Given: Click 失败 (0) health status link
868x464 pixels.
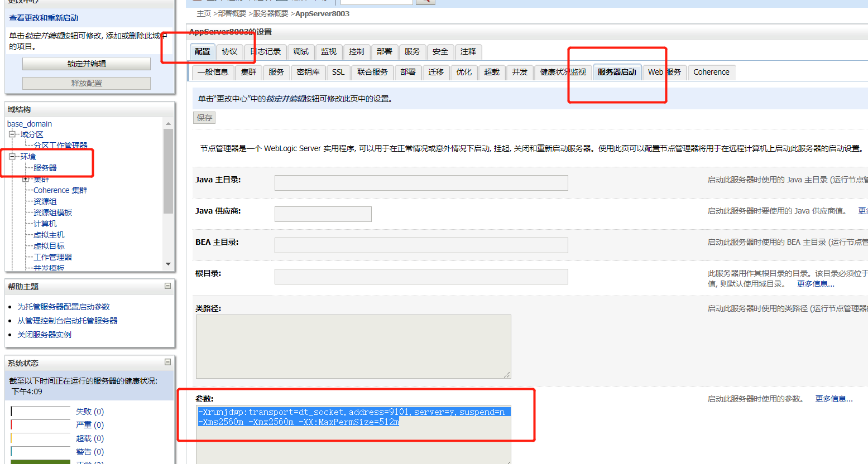Looking at the screenshot, I should [90, 412].
